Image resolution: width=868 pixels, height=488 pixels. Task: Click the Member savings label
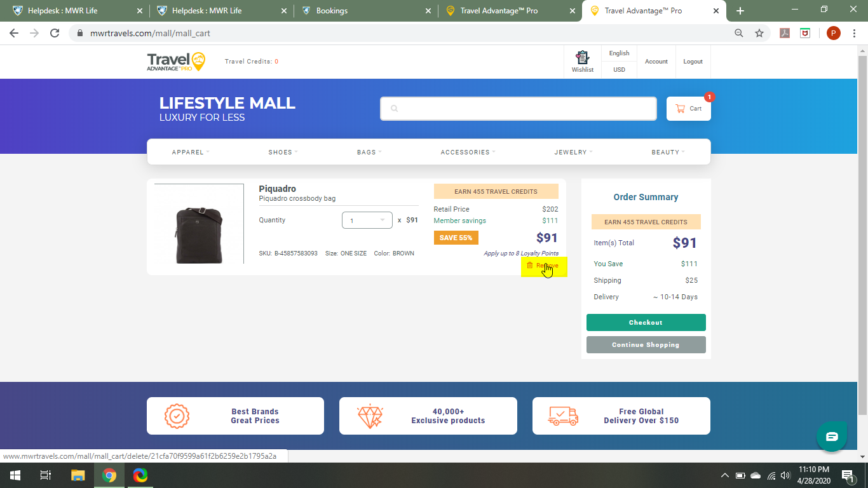[x=460, y=221]
